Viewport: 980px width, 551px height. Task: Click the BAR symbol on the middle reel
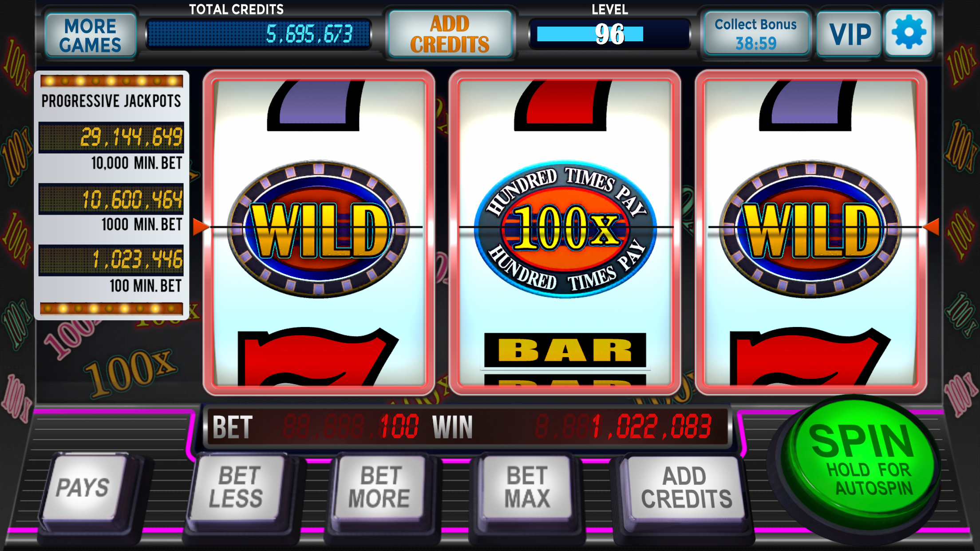tap(565, 350)
